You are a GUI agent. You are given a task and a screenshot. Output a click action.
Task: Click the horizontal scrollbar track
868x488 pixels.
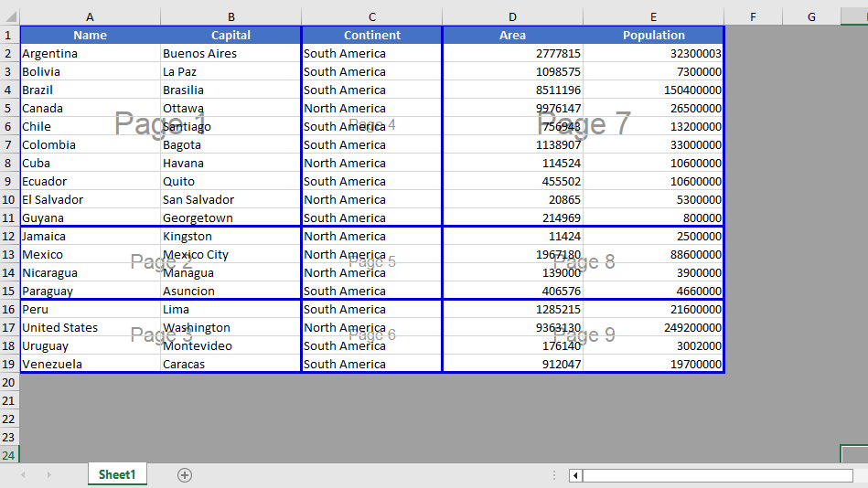[717, 475]
